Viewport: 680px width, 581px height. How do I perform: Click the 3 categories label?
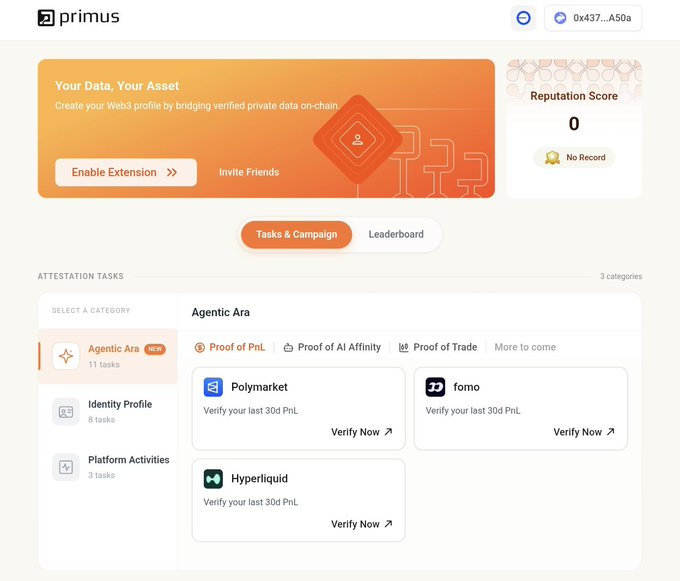point(621,276)
